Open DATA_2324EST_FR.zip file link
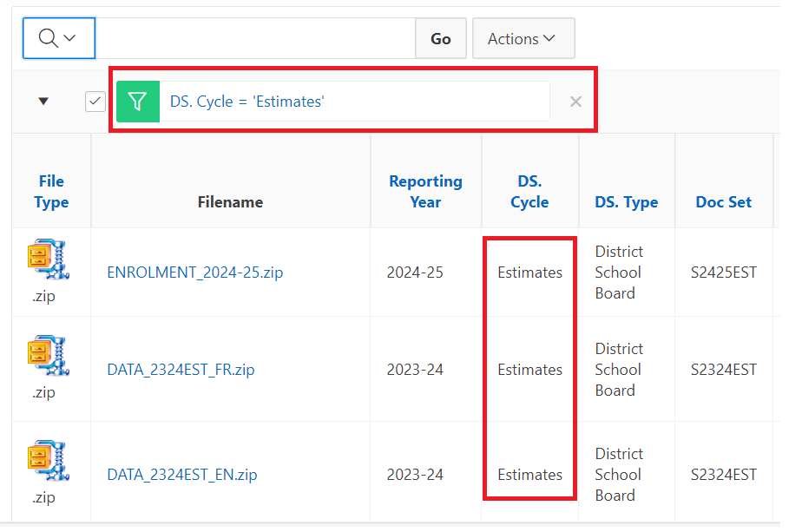 (181, 370)
